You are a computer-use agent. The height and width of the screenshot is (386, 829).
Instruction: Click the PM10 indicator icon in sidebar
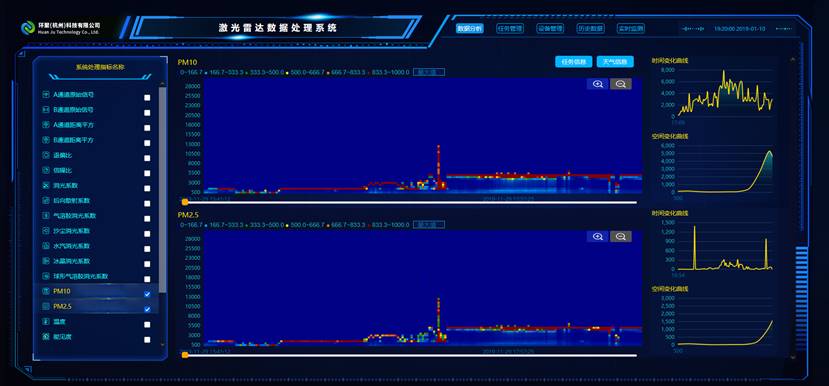(x=45, y=291)
